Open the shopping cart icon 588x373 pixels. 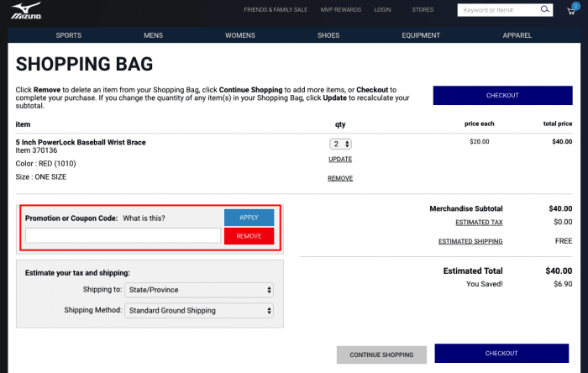click(x=571, y=10)
